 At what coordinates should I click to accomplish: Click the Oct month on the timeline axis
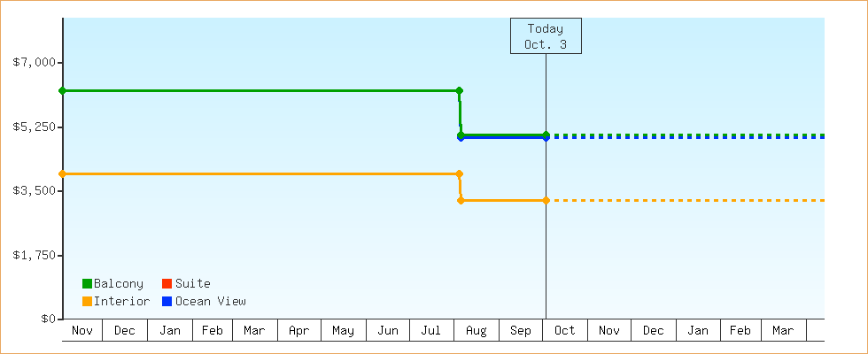564,330
